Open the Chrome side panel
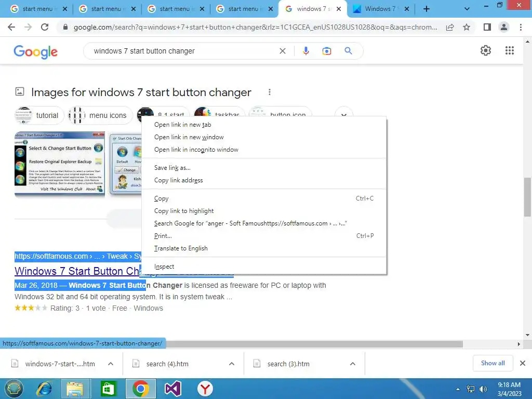Image resolution: width=532 pixels, height=399 pixels. (x=487, y=27)
